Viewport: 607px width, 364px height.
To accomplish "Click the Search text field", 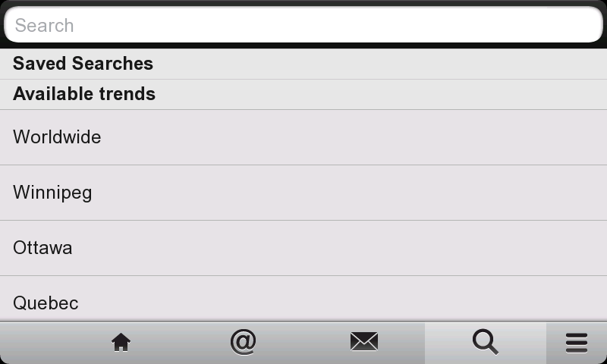I will (303, 26).
